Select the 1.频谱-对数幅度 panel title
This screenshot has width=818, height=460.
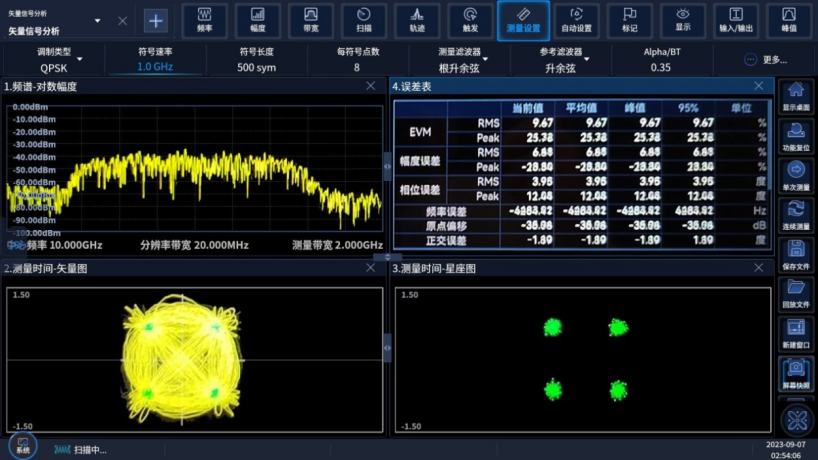click(41, 87)
